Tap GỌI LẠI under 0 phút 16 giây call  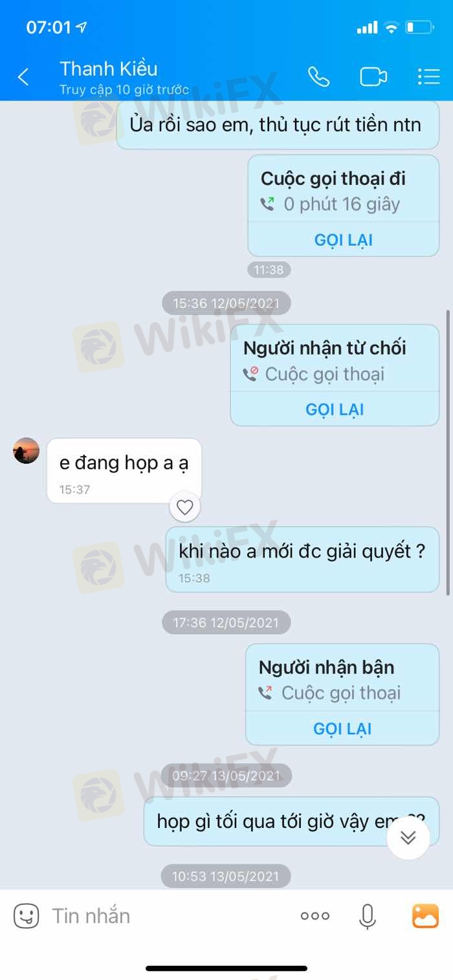344,240
